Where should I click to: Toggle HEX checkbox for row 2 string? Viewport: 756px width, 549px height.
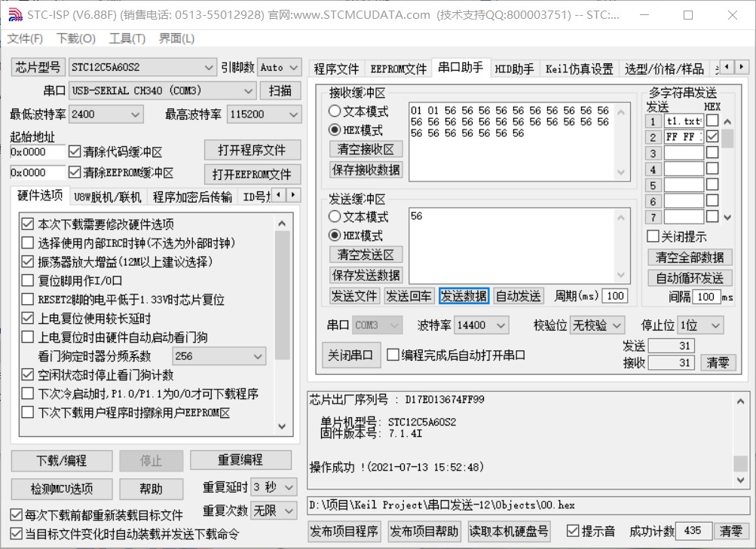pos(712,136)
